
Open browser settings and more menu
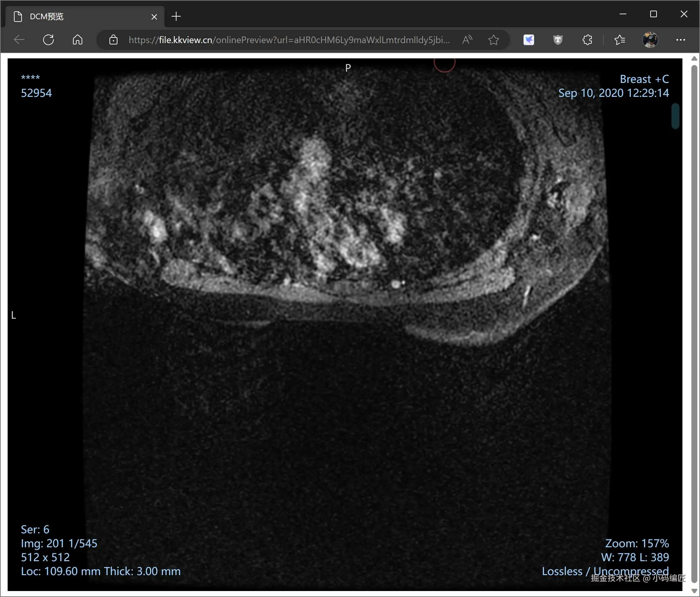click(680, 40)
